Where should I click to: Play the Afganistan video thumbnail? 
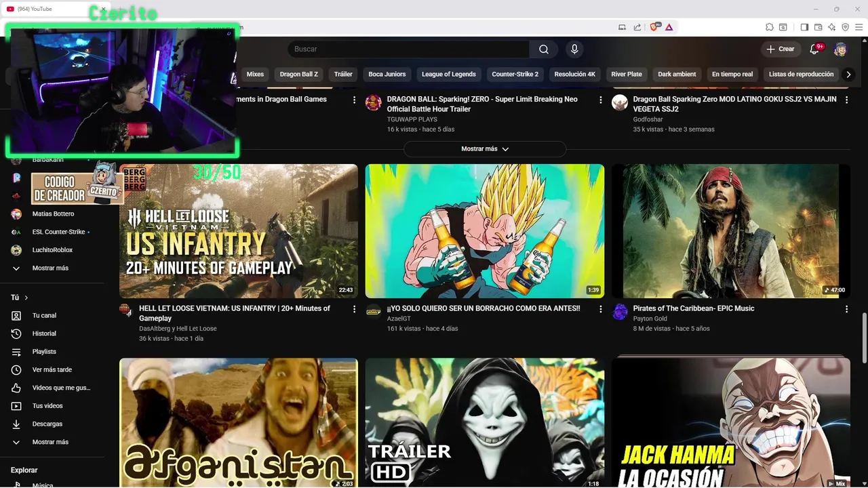pos(239,423)
